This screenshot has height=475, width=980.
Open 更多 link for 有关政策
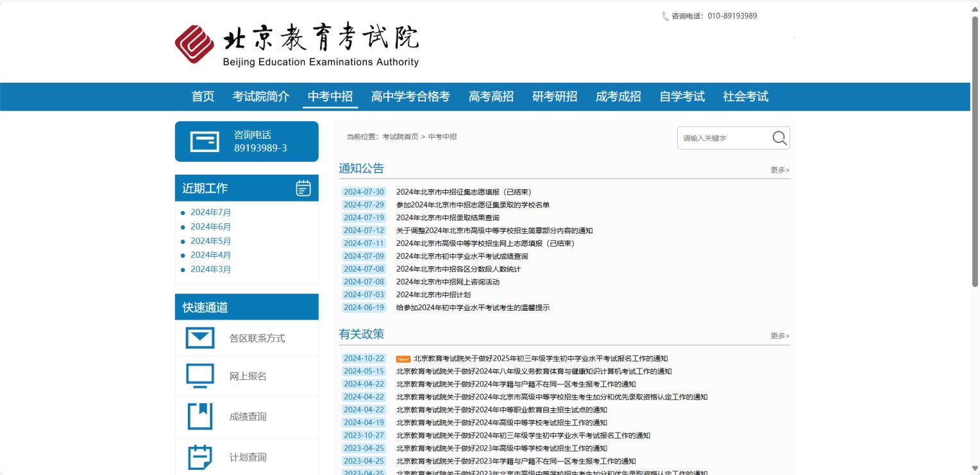[780, 336]
